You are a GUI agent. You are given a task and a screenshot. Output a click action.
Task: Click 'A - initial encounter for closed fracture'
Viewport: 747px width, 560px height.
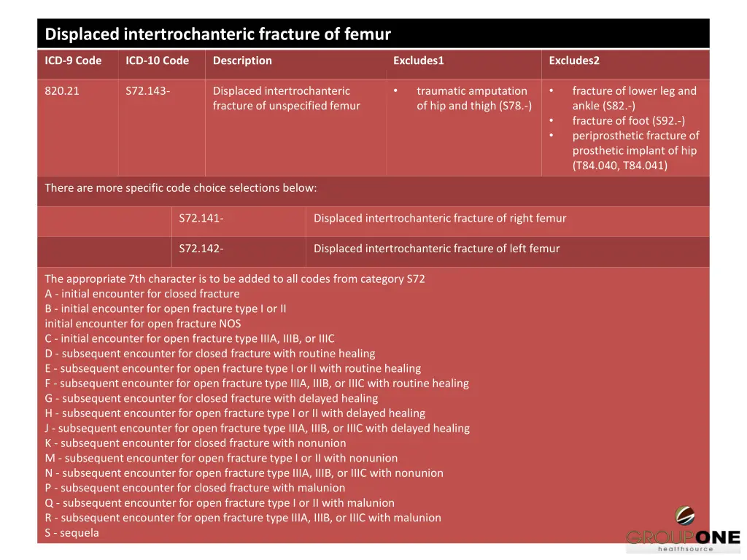[x=142, y=294]
